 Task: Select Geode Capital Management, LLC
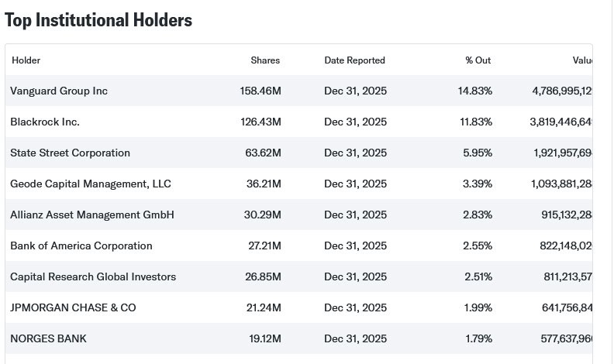91,184
